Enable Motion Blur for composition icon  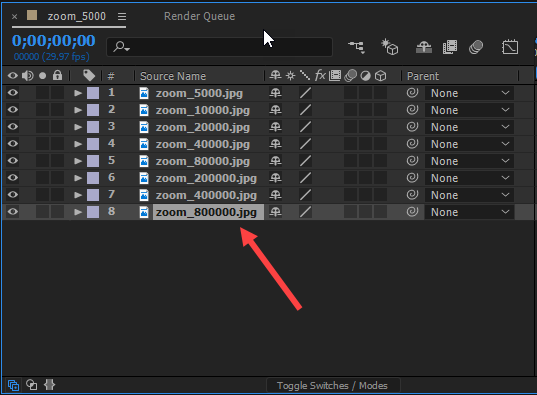tap(476, 47)
